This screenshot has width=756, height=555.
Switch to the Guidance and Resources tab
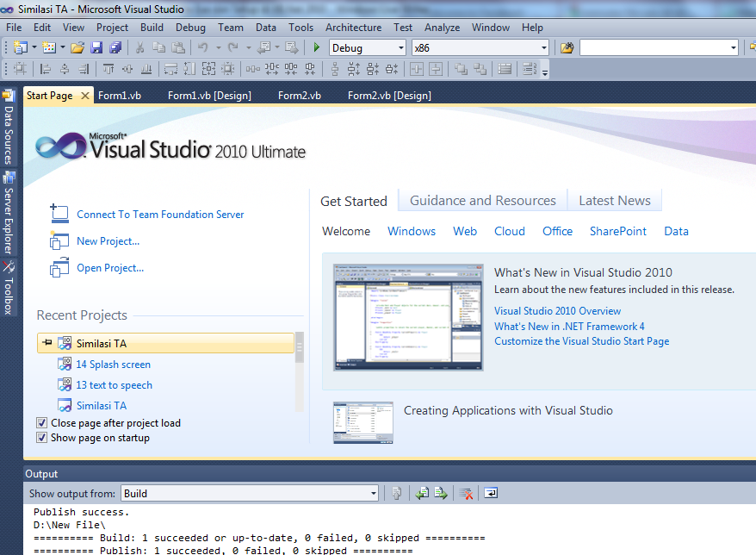483,200
